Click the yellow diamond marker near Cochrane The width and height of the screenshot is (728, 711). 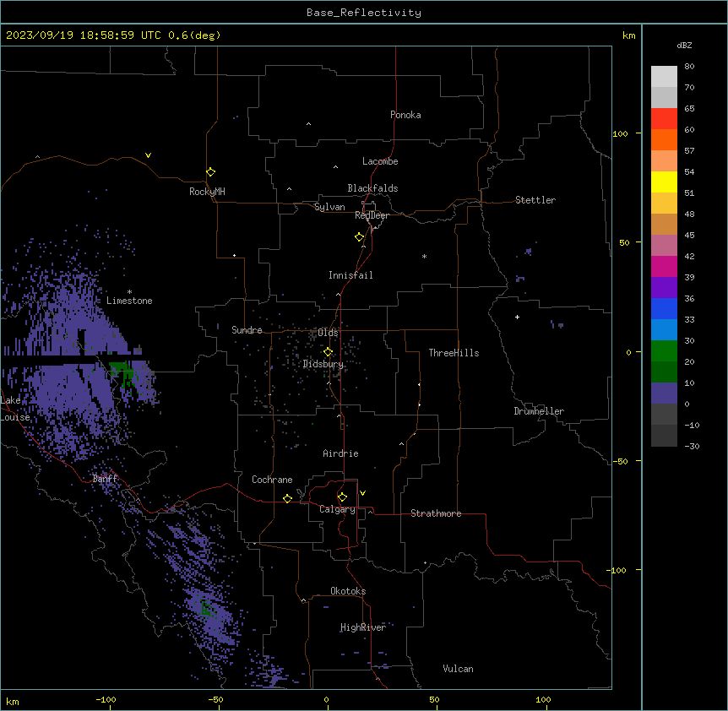pyautogui.click(x=287, y=498)
